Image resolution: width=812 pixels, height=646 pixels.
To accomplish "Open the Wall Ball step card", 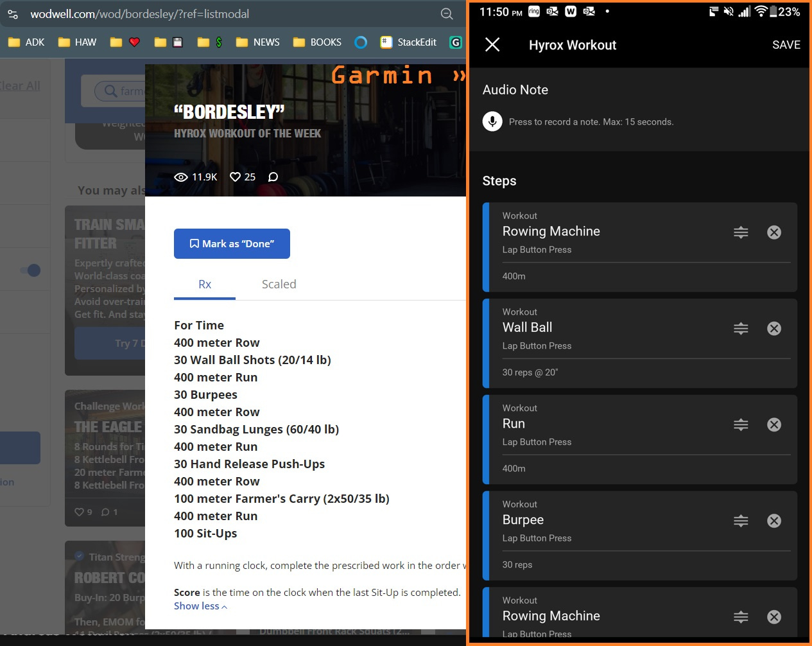I will tap(639, 344).
